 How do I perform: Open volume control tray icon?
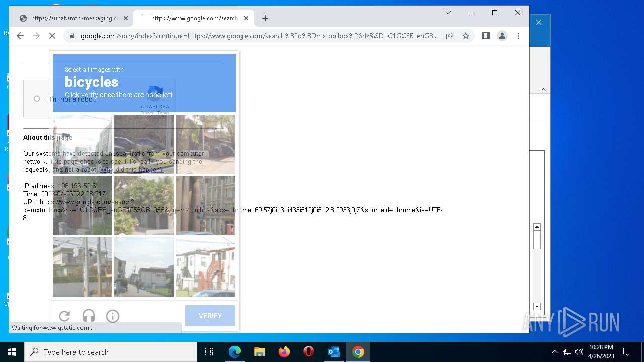click(x=579, y=352)
